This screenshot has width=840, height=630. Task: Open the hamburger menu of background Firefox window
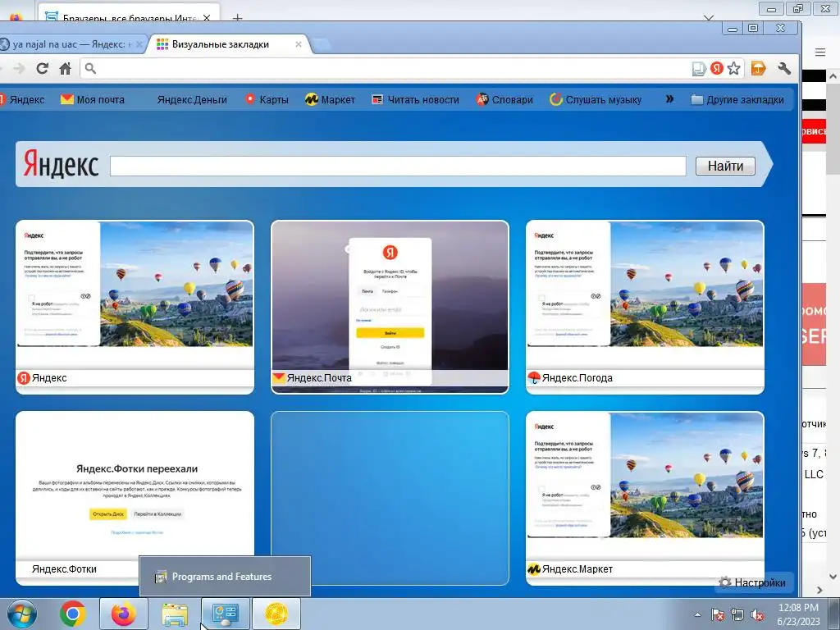(820, 52)
